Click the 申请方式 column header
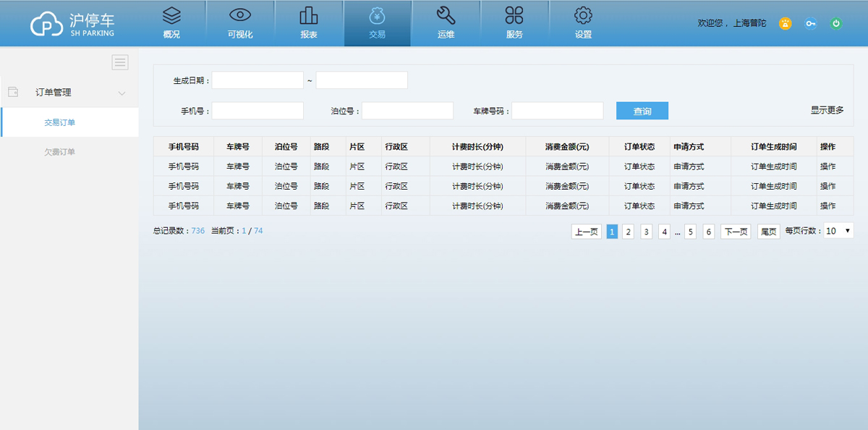Screen dimensions: 868x430 (x=689, y=146)
